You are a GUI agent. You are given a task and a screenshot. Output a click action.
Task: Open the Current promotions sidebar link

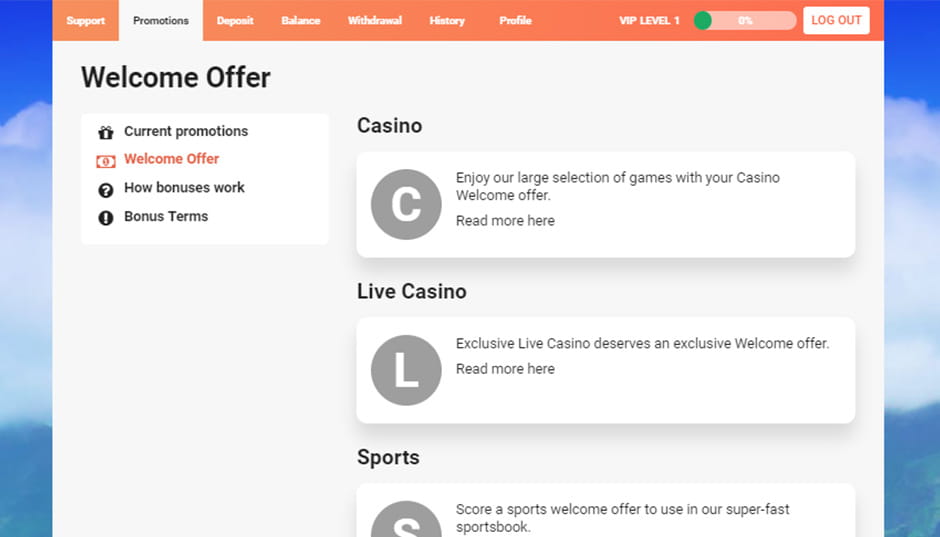tap(186, 131)
